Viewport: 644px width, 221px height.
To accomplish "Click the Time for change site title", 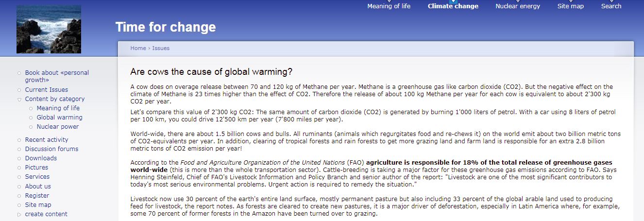I will (x=166, y=27).
